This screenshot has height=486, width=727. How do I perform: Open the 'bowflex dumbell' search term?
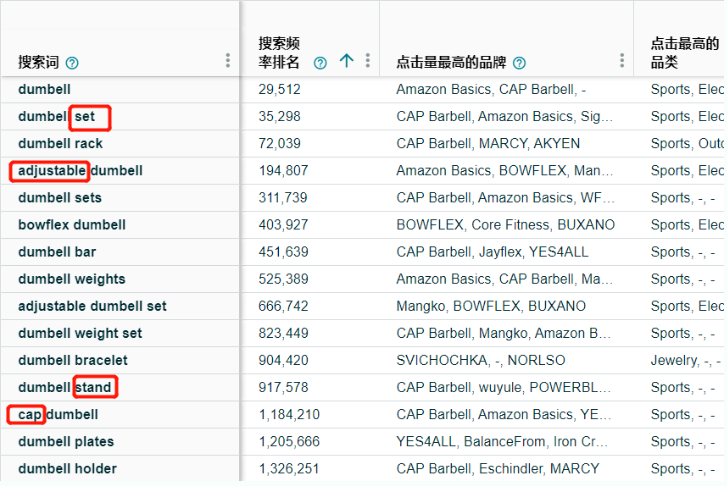click(71, 224)
